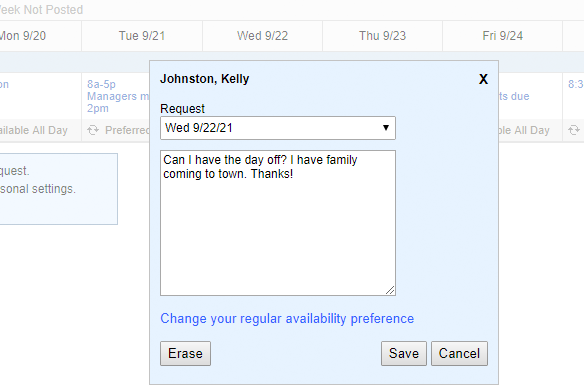Click the Week Not Posted status text
Image resolution: width=584 pixels, height=389 pixels.
click(41, 10)
